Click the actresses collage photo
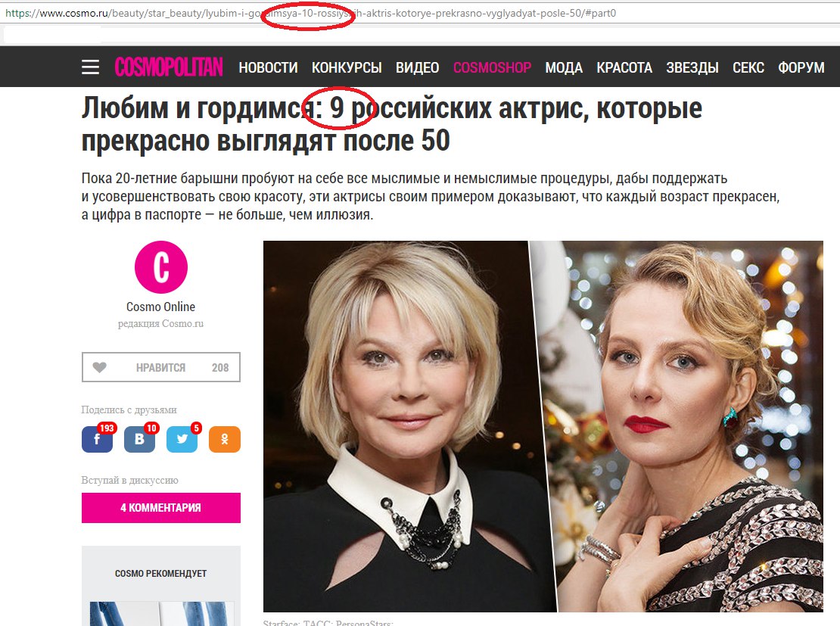The image size is (840, 626). pyautogui.click(x=543, y=426)
